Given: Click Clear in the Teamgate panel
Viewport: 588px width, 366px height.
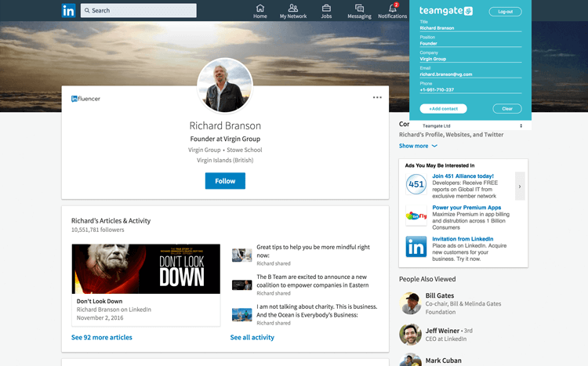Looking at the screenshot, I should (507, 109).
